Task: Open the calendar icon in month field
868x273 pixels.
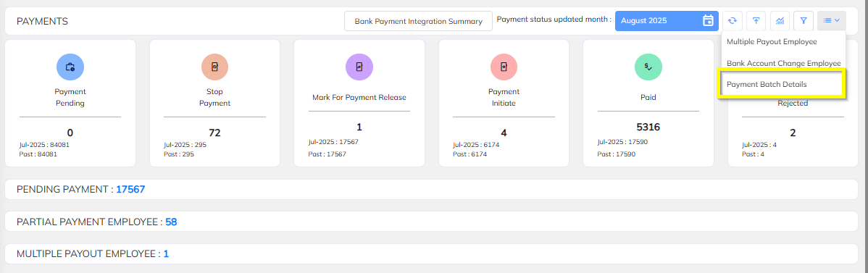Action: 707,21
